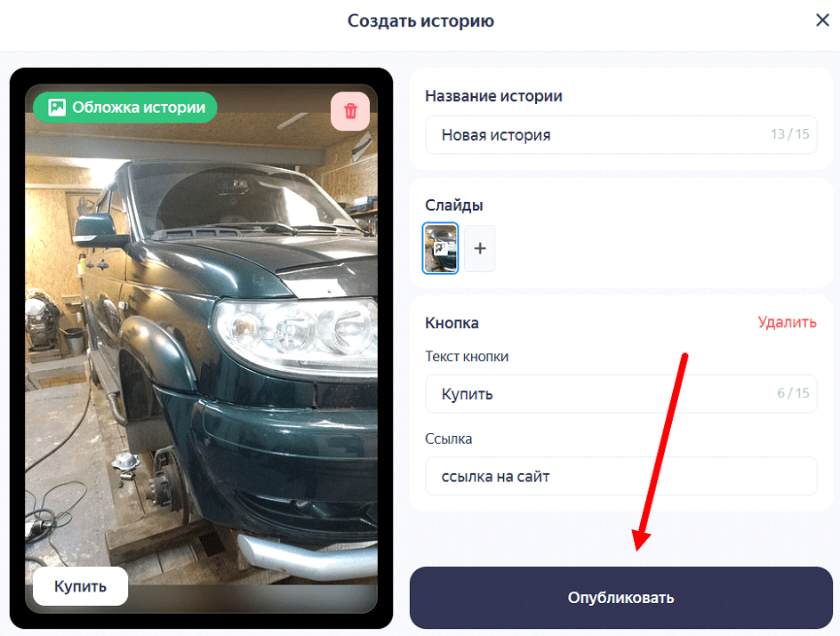Viewport: 840px width, 636px height.
Task: Click the Ссылка field label
Action: click(448, 439)
